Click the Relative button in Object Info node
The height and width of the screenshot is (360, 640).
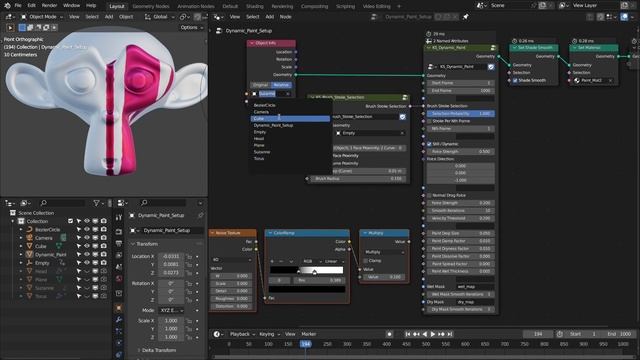[x=281, y=85]
